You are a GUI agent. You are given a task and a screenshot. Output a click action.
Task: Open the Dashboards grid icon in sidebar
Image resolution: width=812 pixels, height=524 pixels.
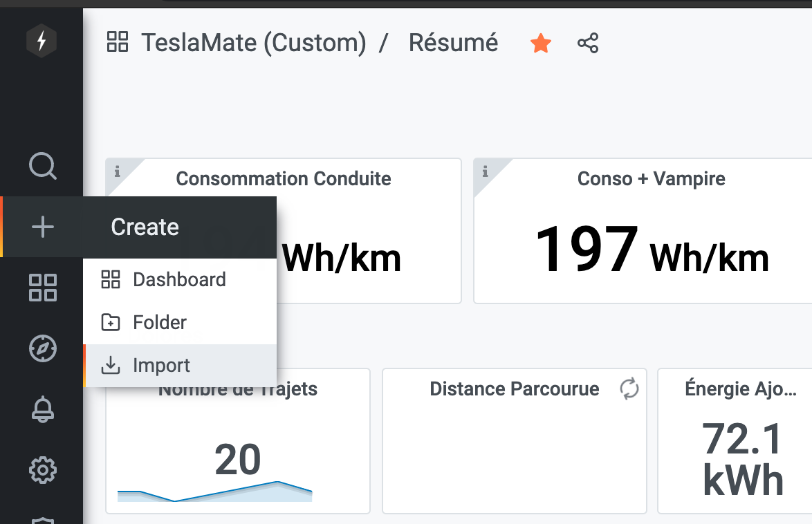pos(42,288)
